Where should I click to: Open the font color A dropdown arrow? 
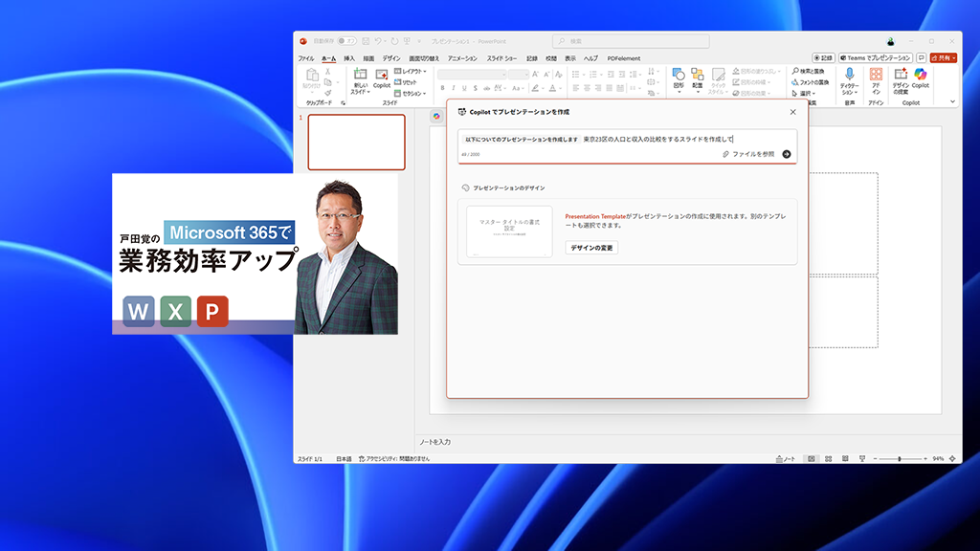[x=560, y=88]
